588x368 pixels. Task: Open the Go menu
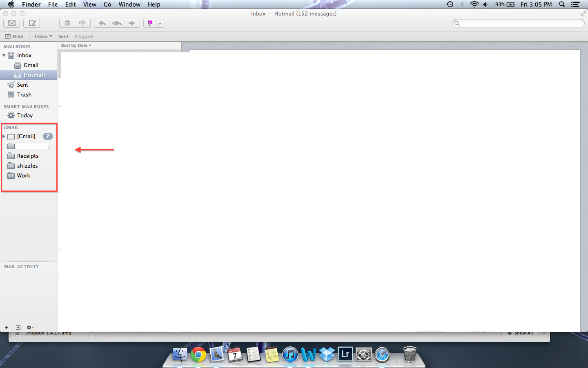107,4
